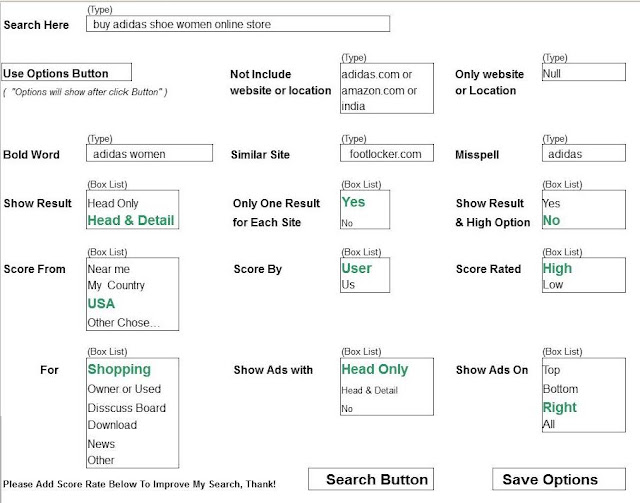Viewport: 640px width, 503px height.
Task: Choose Head & Detail in Show Ads with
Action: coord(369,390)
